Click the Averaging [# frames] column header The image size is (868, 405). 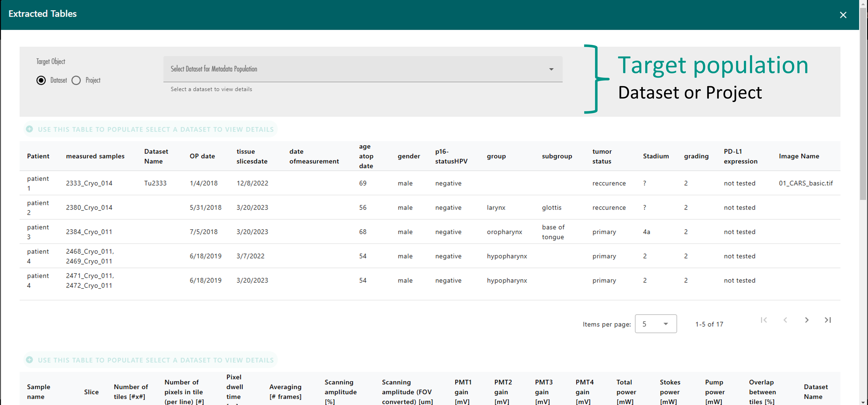pos(285,392)
